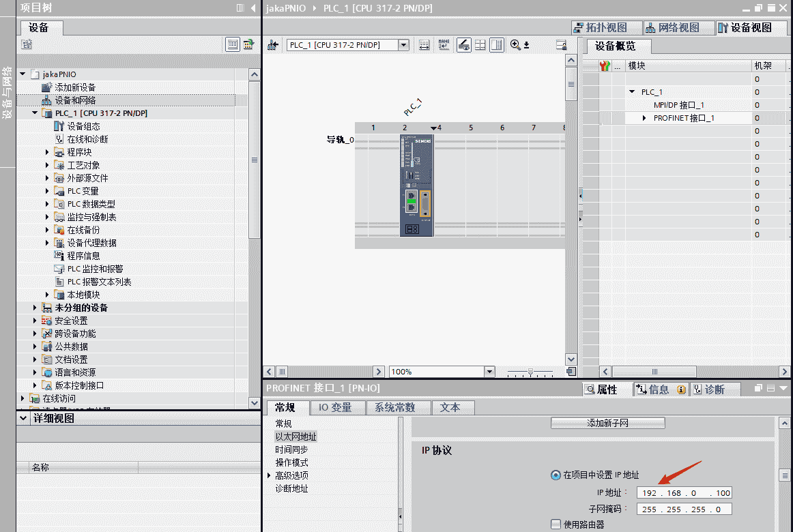793x532 pixels.
Task: Toggle the module visibility eye icon
Action: (x=463, y=45)
